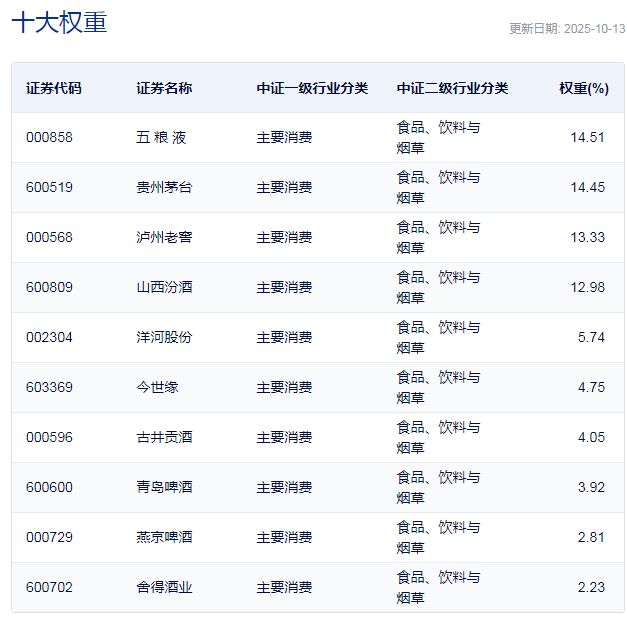
Task: Click 主要消费 in the 舍得酒业 row
Action: pos(284,587)
